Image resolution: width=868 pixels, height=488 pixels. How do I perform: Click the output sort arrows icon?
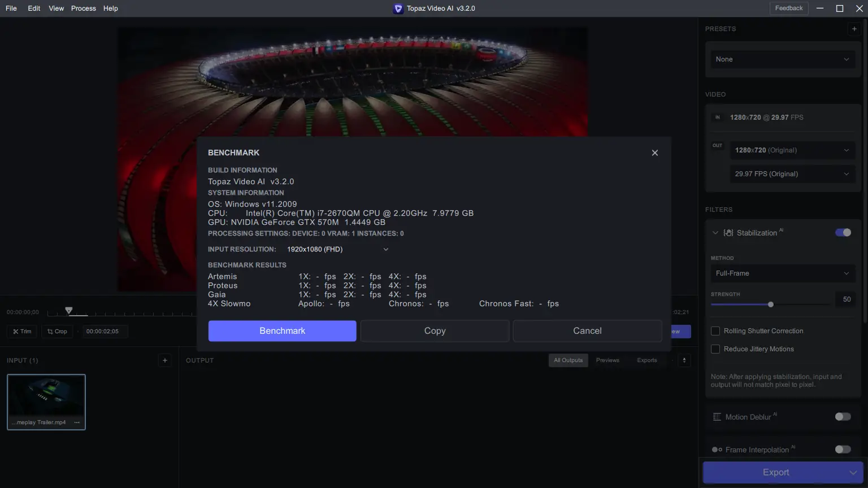click(684, 360)
